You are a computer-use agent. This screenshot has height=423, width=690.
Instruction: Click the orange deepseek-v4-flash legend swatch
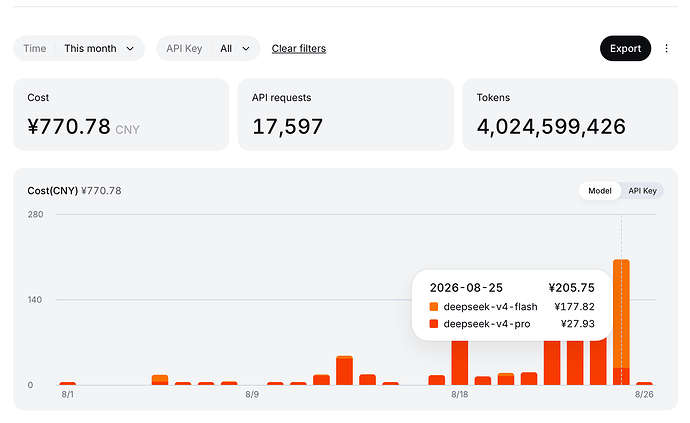434,306
